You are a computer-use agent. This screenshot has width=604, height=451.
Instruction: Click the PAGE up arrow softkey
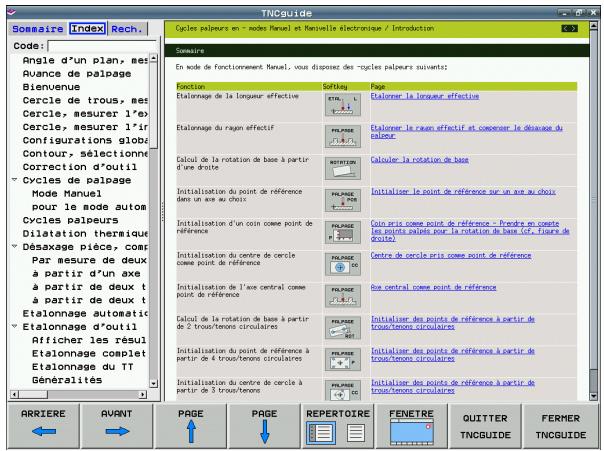[191, 426]
